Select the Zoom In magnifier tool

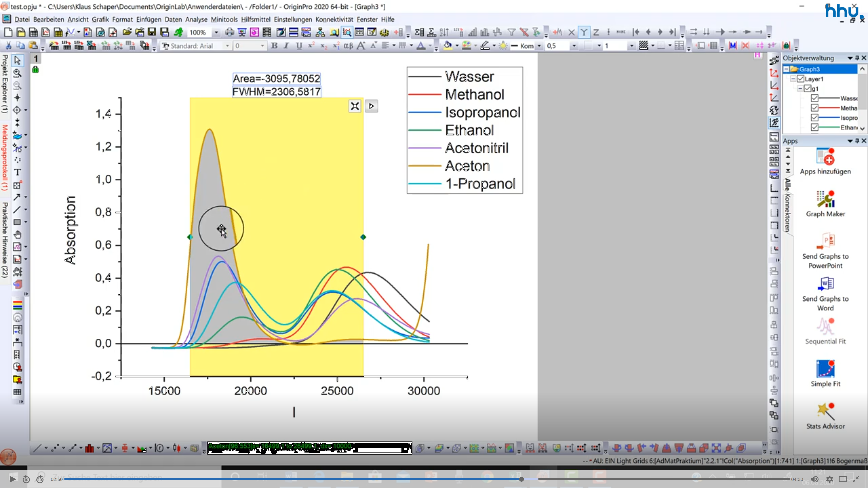[17, 73]
